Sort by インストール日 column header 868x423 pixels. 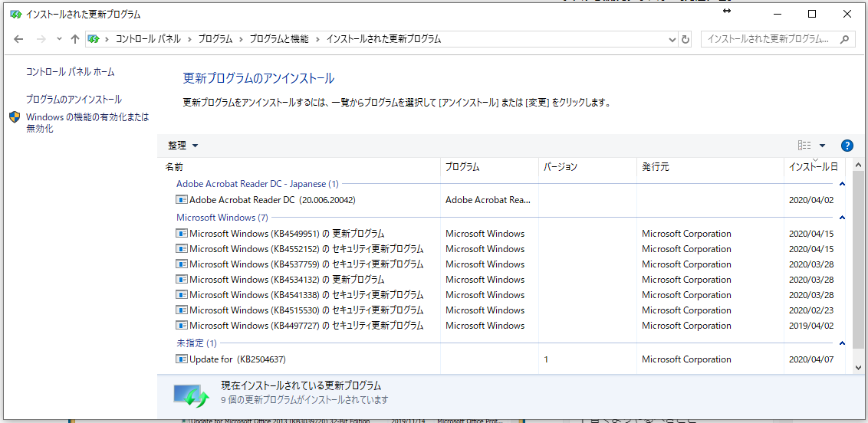pyautogui.click(x=814, y=166)
